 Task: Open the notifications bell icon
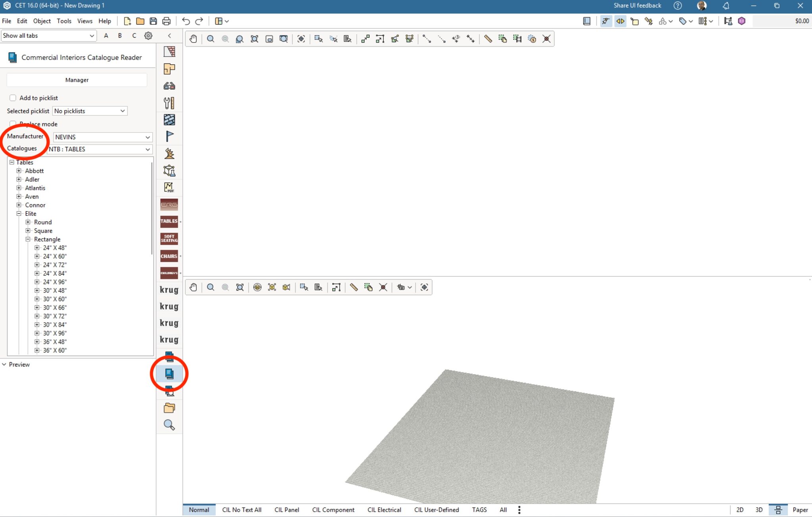[x=726, y=6]
